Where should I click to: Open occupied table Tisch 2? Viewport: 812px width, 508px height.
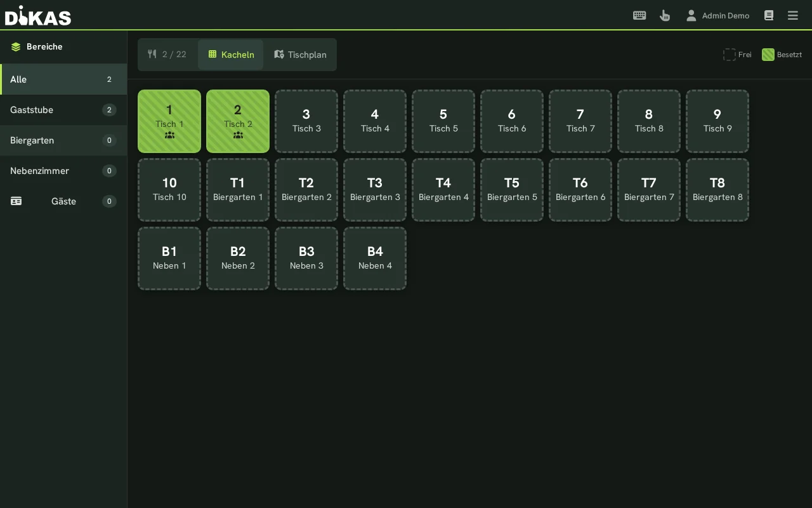(x=238, y=121)
